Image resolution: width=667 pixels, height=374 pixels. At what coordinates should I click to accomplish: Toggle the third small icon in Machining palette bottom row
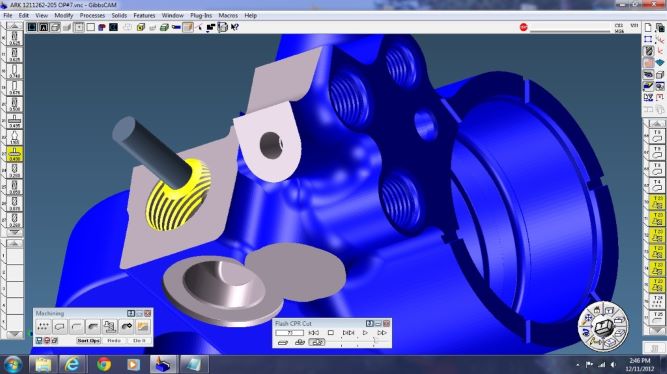pos(54,341)
